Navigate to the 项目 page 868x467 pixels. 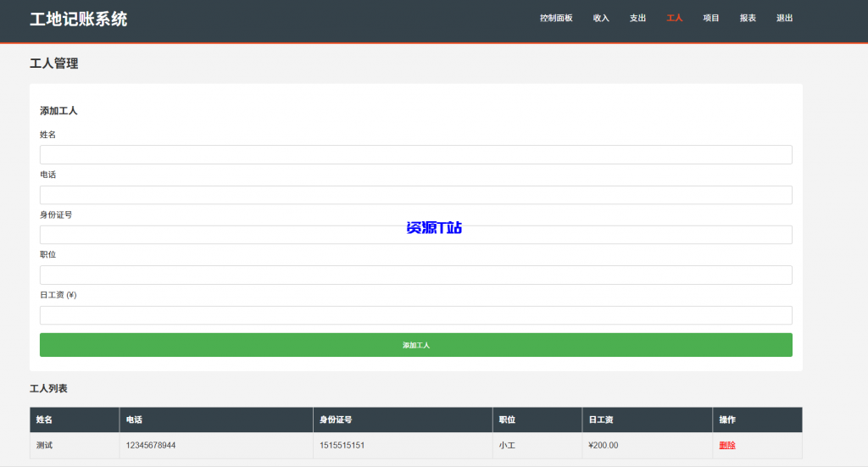711,18
